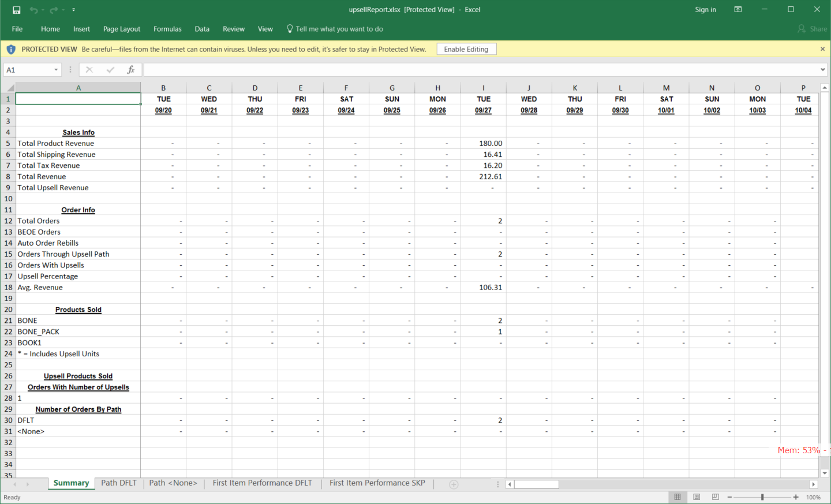
Task: Click the Share button
Action: 812,29
